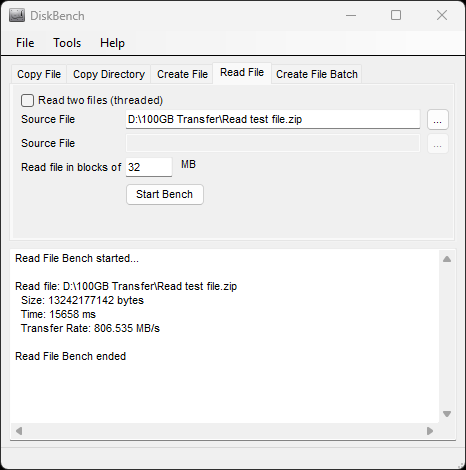Browse for first Source File
Image resolution: width=466 pixels, height=470 pixels.
tap(438, 119)
